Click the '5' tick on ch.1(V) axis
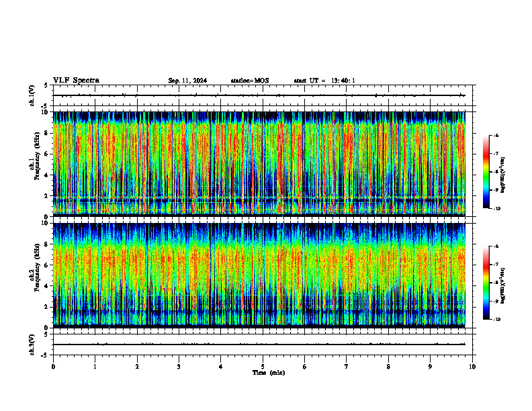This screenshot has width=532, height=411. [x=46, y=85]
